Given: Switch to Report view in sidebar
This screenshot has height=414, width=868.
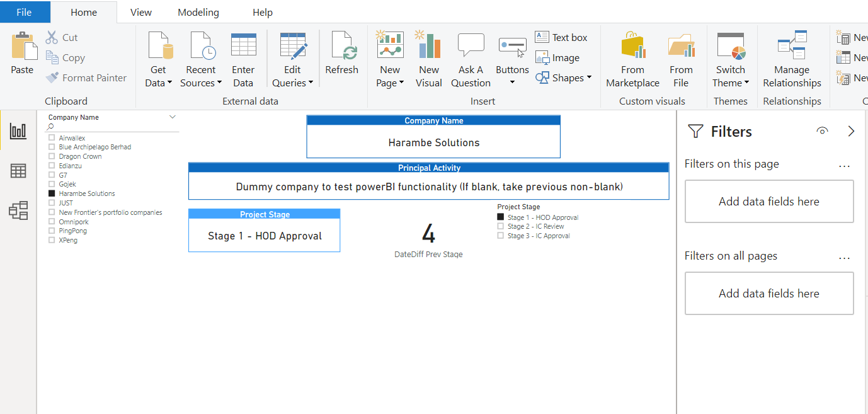Looking at the screenshot, I should (18, 131).
